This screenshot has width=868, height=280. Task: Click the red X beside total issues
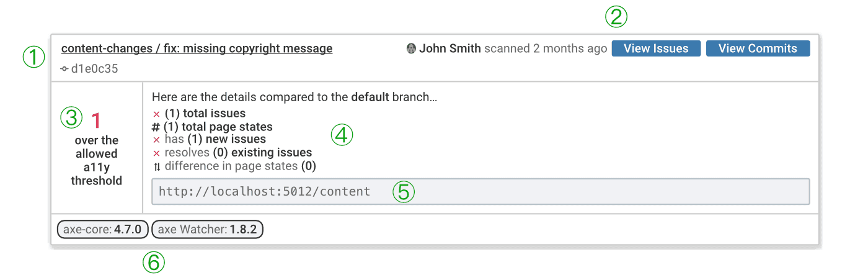[156, 114]
